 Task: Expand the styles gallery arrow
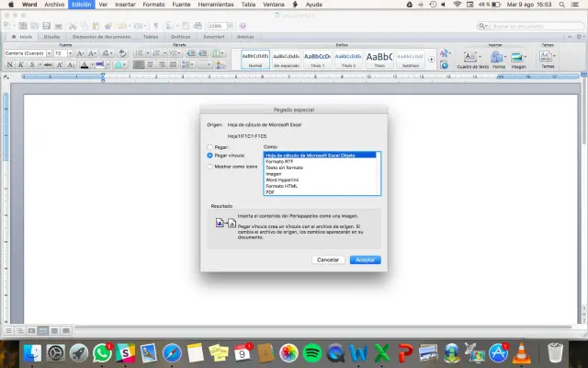pyautogui.click(x=431, y=59)
